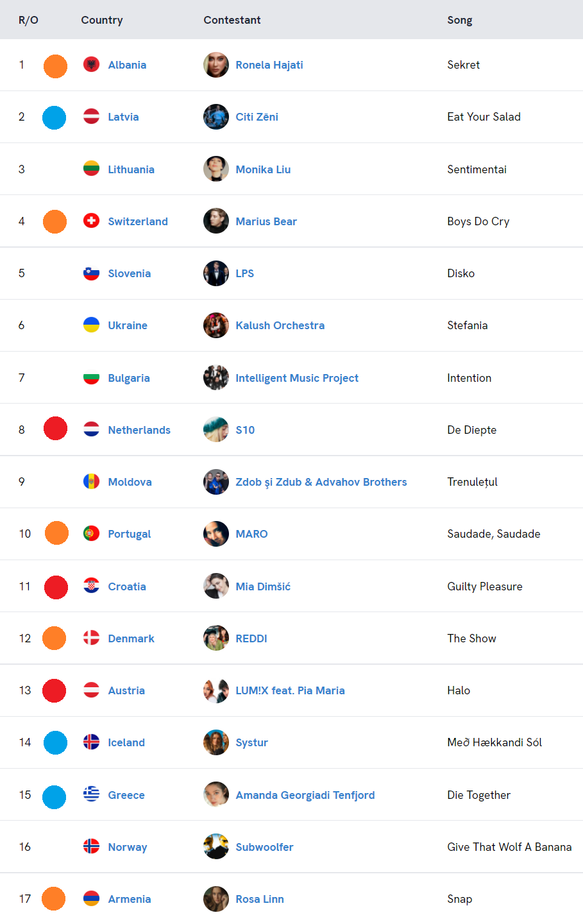Image resolution: width=583 pixels, height=924 pixels.
Task: Open the Ronela Hajati contestant link
Action: coord(269,65)
